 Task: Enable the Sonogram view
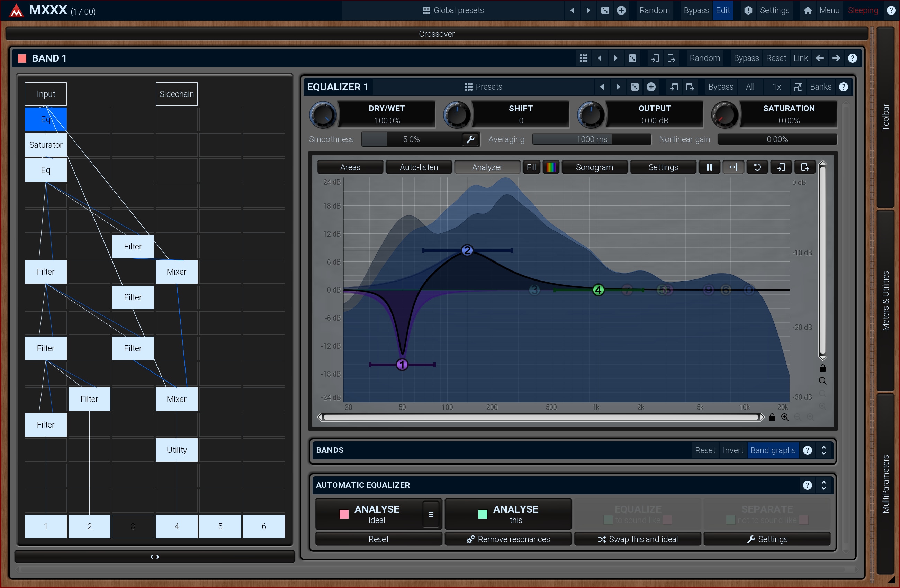pyautogui.click(x=594, y=167)
